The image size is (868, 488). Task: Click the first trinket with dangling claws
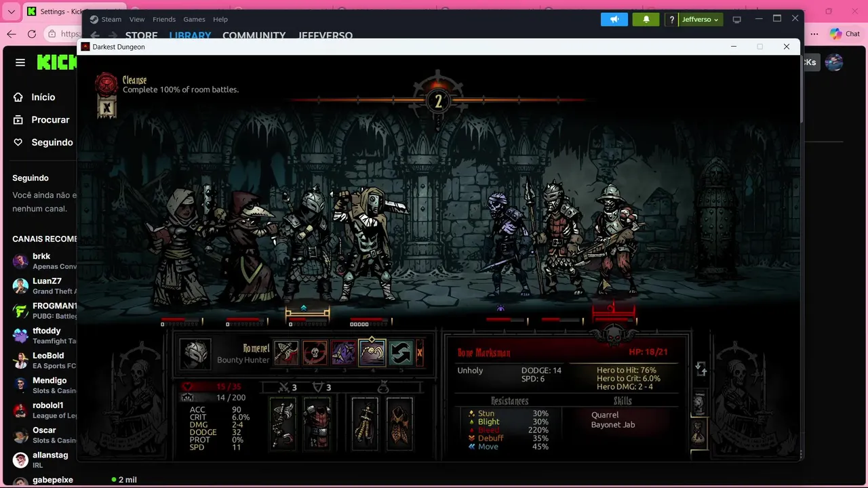(365, 424)
